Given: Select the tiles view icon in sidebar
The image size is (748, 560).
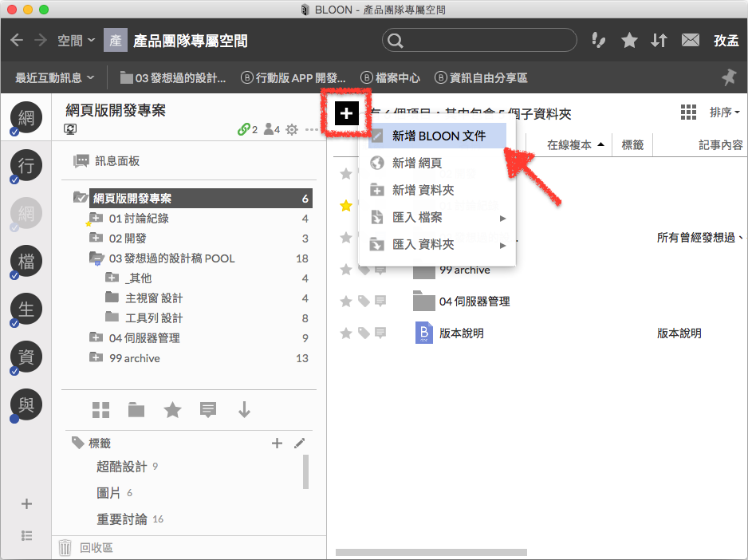Looking at the screenshot, I should tap(100, 409).
